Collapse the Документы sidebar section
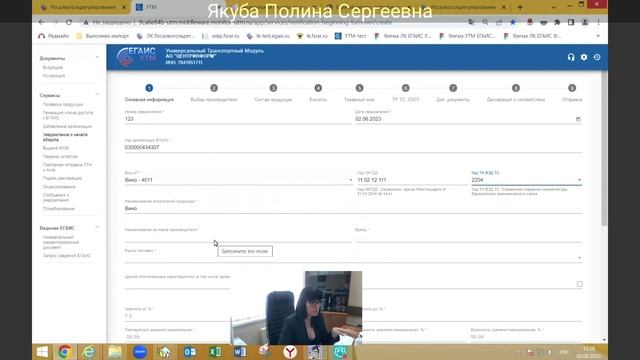The height and width of the screenshot is (360, 640). [97, 58]
